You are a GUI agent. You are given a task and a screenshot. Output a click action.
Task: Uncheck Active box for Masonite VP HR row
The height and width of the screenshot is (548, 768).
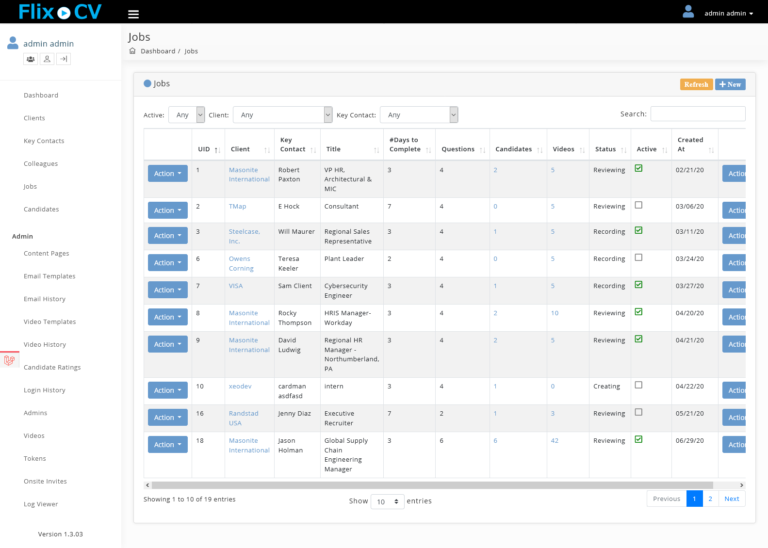638,169
